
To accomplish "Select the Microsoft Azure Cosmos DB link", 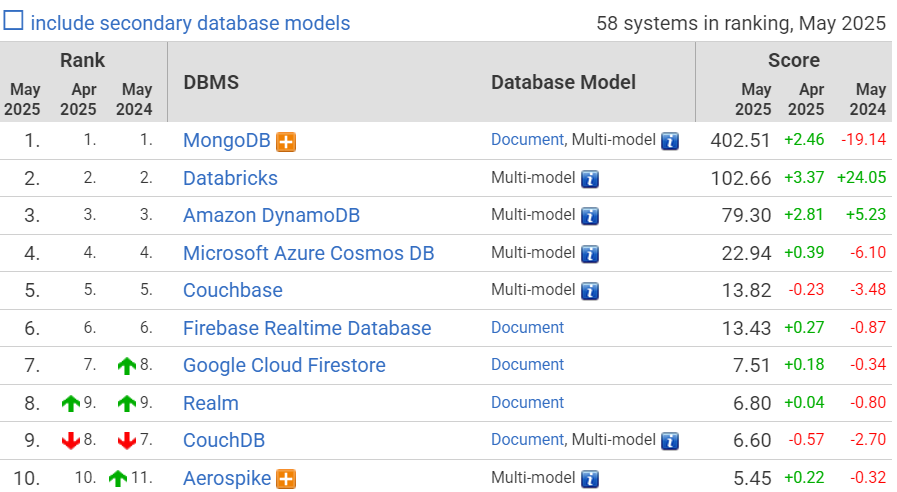I will tap(308, 253).
